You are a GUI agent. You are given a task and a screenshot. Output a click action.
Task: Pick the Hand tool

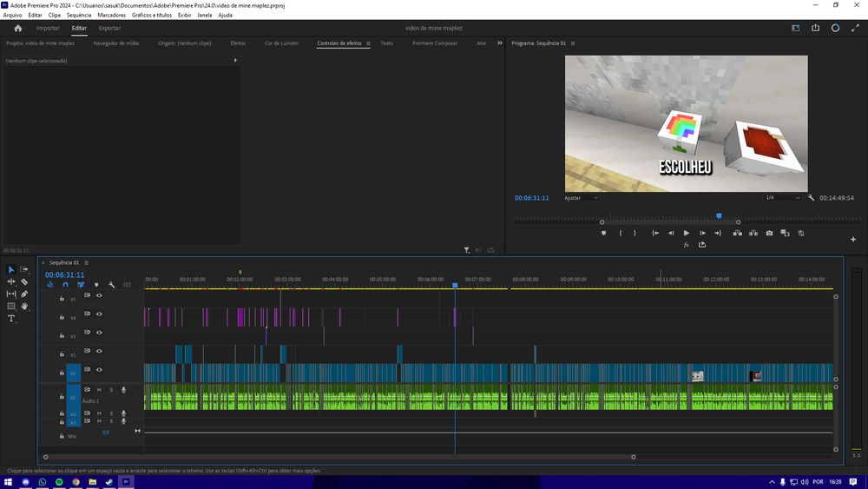click(x=24, y=307)
